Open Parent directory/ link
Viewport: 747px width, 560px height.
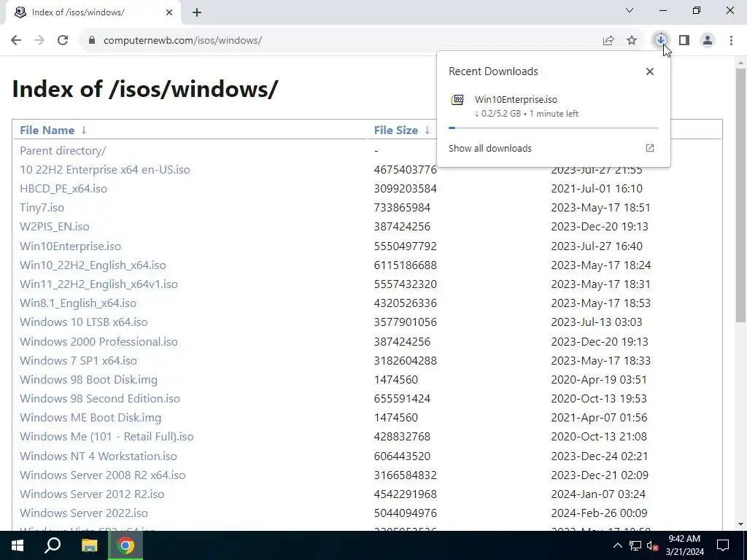coord(63,150)
